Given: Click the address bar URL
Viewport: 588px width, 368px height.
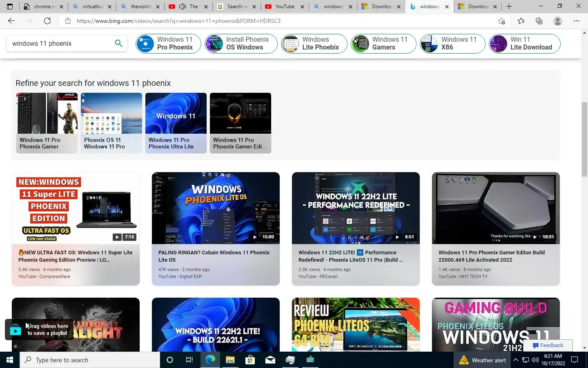Looking at the screenshot, I should pyautogui.click(x=178, y=21).
